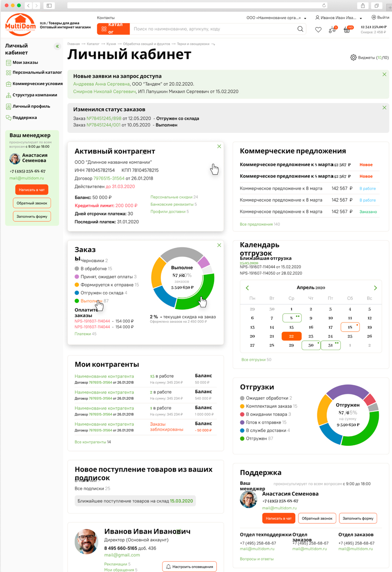Click Настроить оповещения button
Viewport: 392px width, 572px height.
point(189,567)
